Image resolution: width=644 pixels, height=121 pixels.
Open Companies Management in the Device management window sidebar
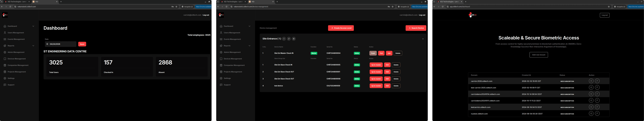pos(234,65)
